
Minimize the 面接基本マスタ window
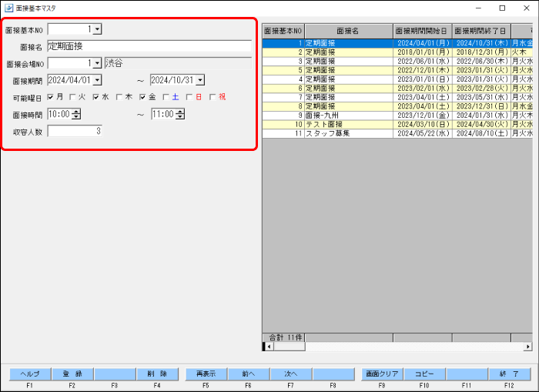coord(478,8)
